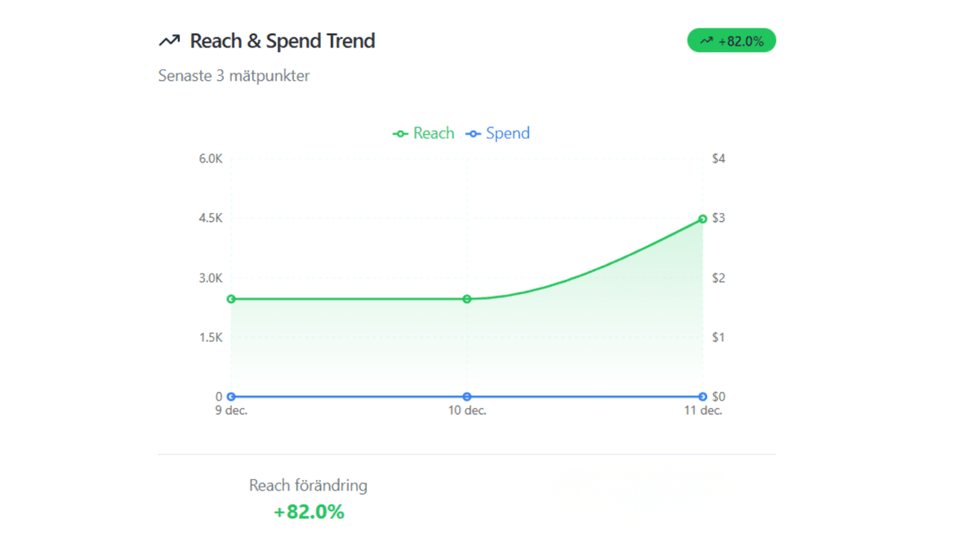
Task: Click the green Reach legend marker icon
Action: coord(400,133)
